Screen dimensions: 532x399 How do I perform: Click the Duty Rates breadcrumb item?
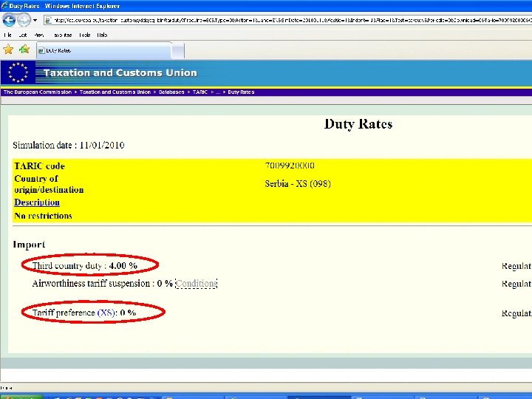tap(241, 92)
